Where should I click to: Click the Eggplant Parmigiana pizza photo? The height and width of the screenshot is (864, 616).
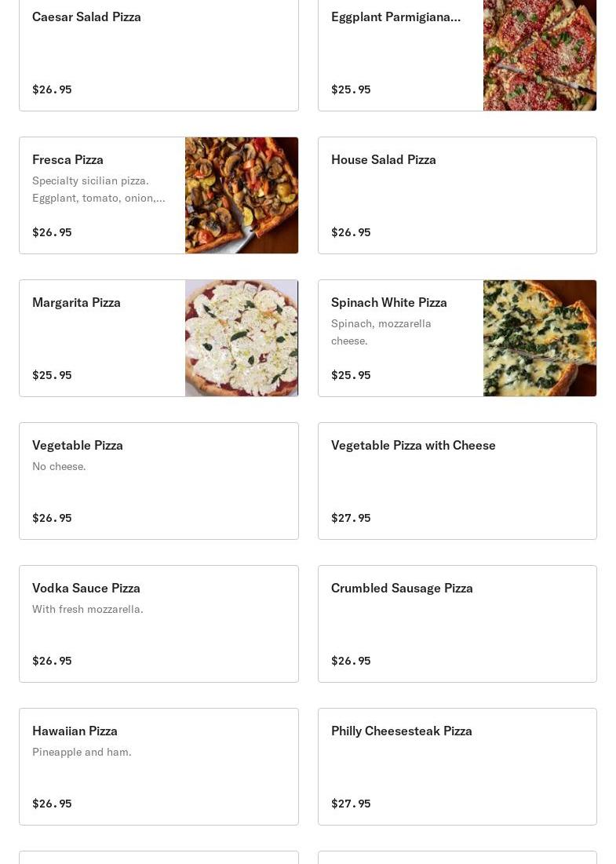(x=539, y=53)
